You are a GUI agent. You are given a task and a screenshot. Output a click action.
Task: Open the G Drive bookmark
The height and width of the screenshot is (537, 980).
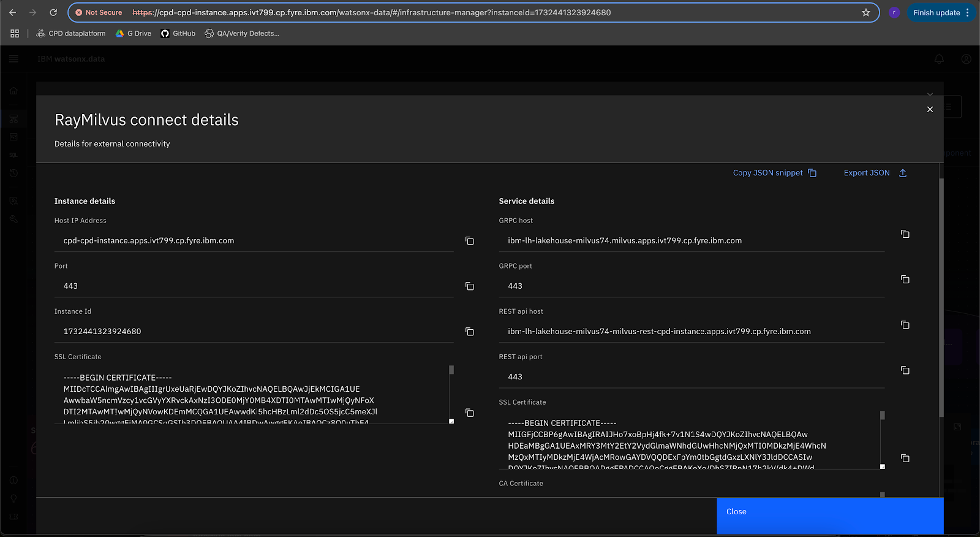[134, 34]
